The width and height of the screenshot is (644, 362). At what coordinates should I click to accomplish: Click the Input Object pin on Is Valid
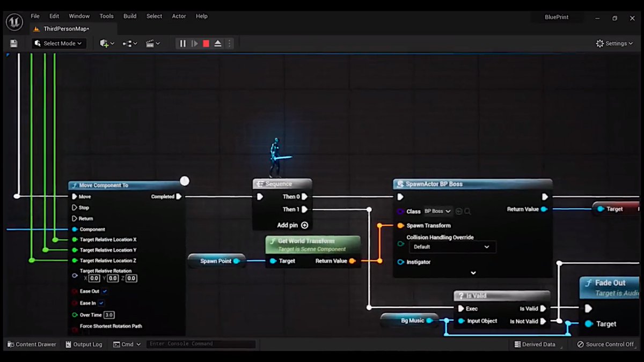461,321
